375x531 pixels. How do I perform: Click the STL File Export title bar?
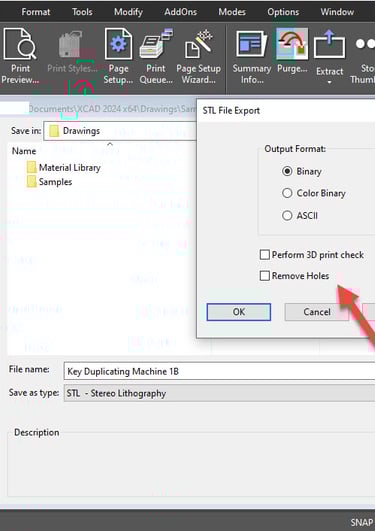[286, 110]
